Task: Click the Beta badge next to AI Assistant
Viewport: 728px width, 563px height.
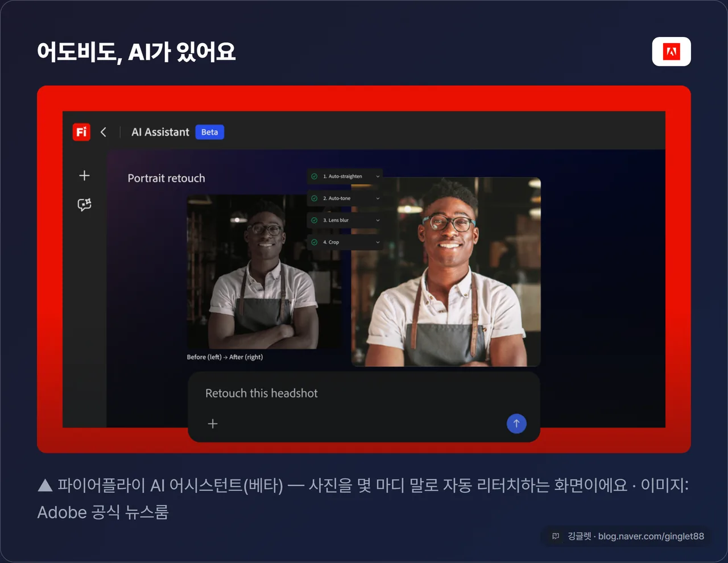Action: 209,132
